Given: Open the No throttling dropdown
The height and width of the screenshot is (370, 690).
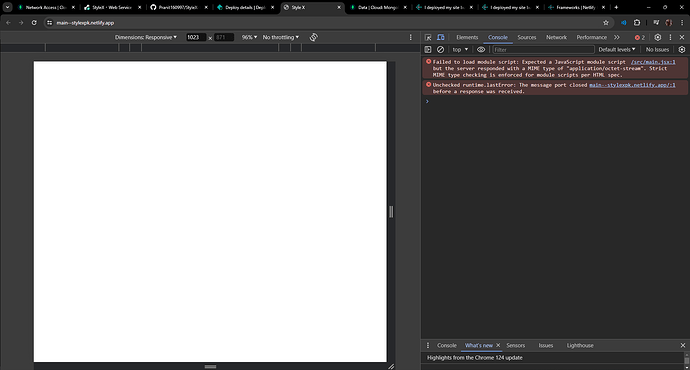Looking at the screenshot, I should point(281,37).
